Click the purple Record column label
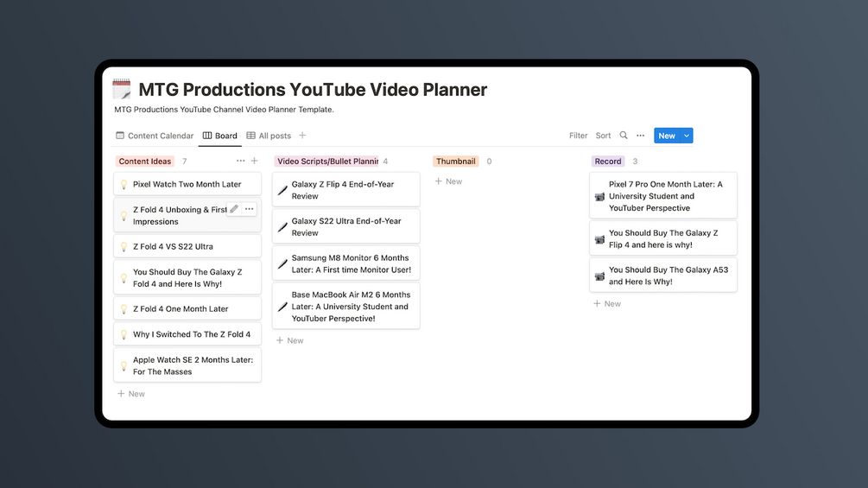This screenshot has height=488, width=868. [x=608, y=162]
